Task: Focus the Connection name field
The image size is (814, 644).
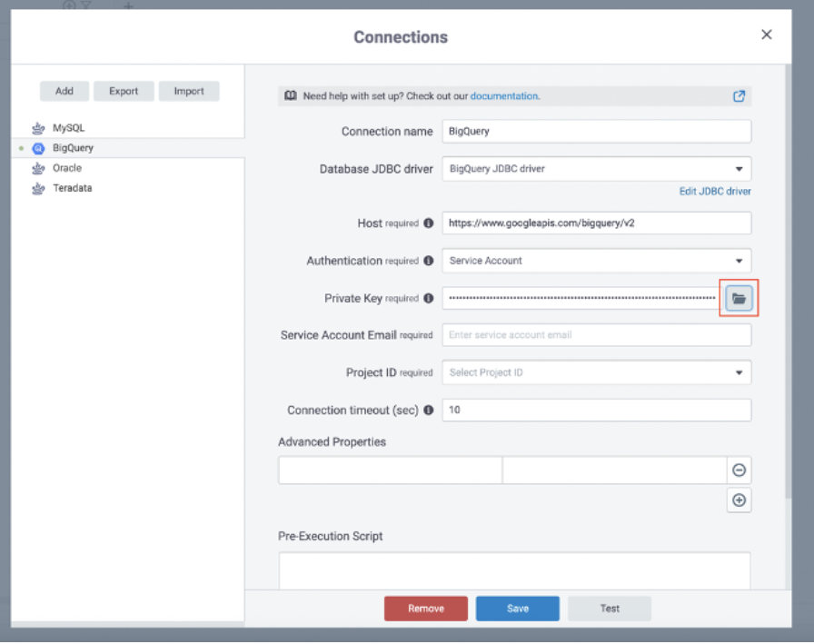Action: point(597,132)
